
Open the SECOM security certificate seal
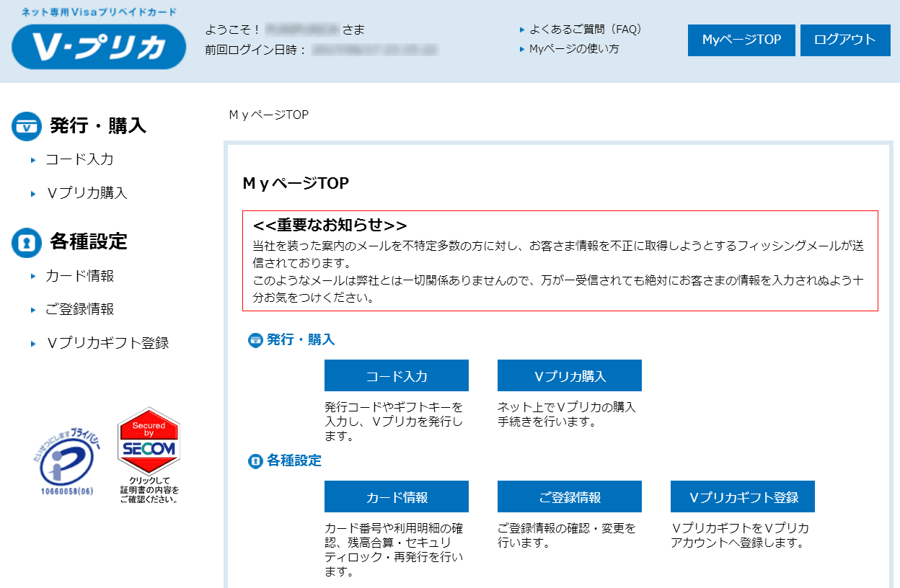click(149, 455)
